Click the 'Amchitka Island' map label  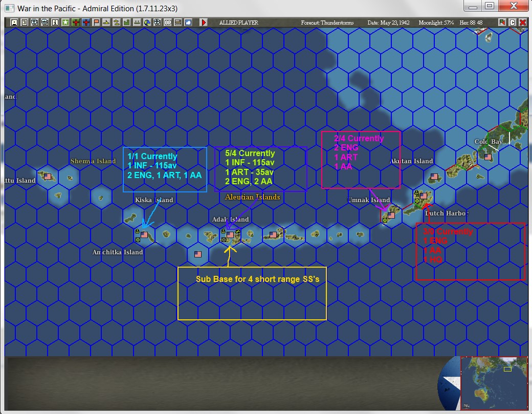pos(118,252)
